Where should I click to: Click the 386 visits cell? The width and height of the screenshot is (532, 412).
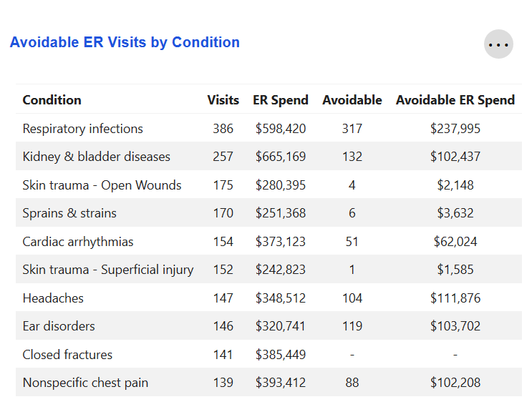click(x=223, y=129)
